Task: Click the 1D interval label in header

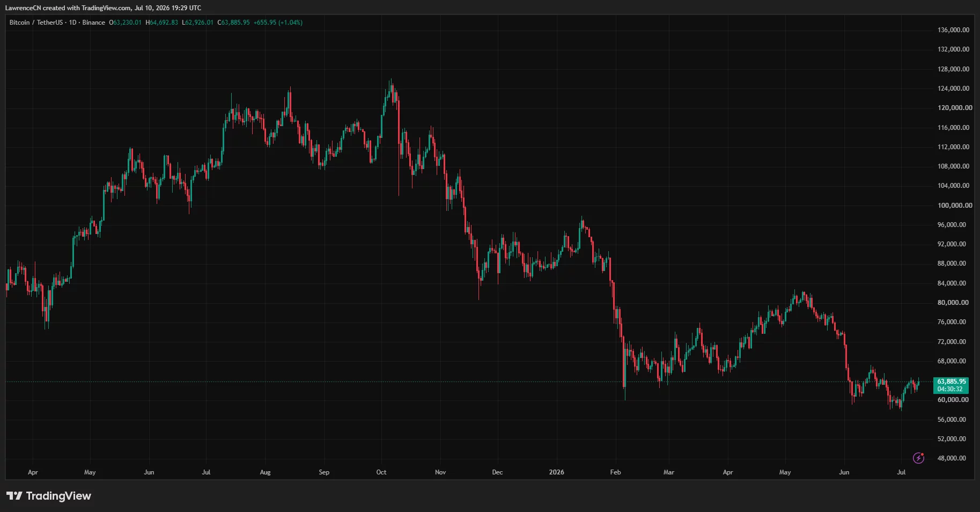Action: pos(72,23)
